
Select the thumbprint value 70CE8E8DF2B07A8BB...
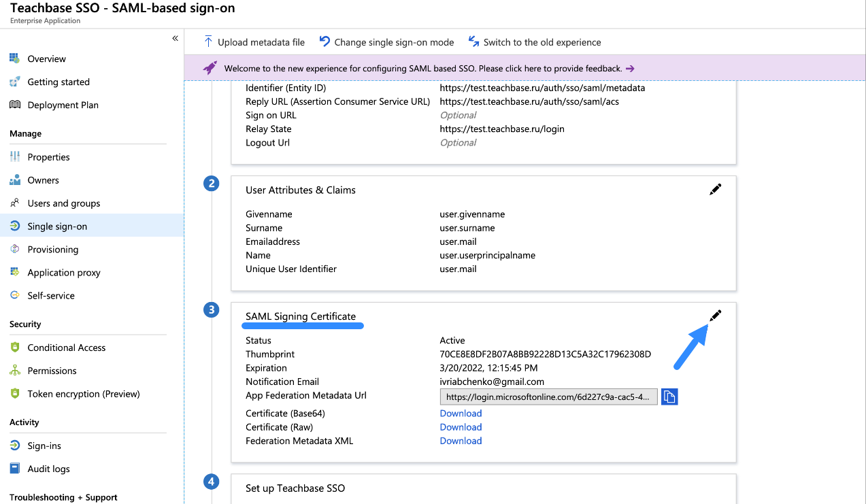[x=545, y=354]
